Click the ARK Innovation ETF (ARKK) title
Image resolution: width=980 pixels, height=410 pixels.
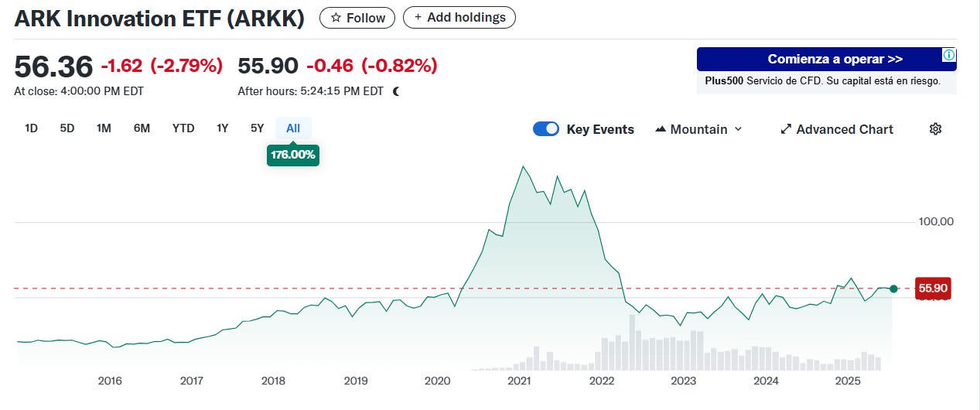(x=159, y=18)
